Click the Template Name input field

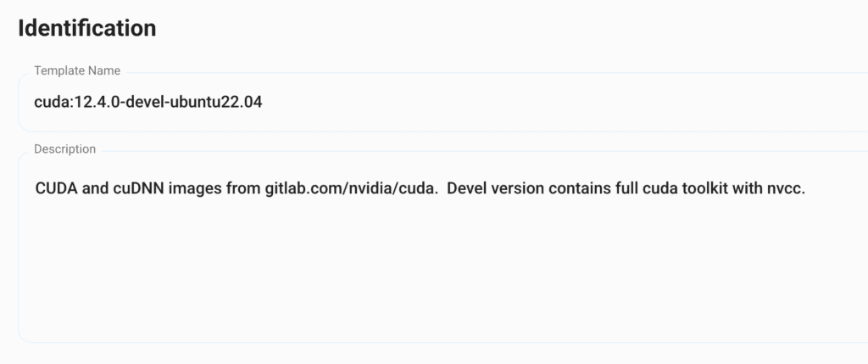click(x=442, y=103)
